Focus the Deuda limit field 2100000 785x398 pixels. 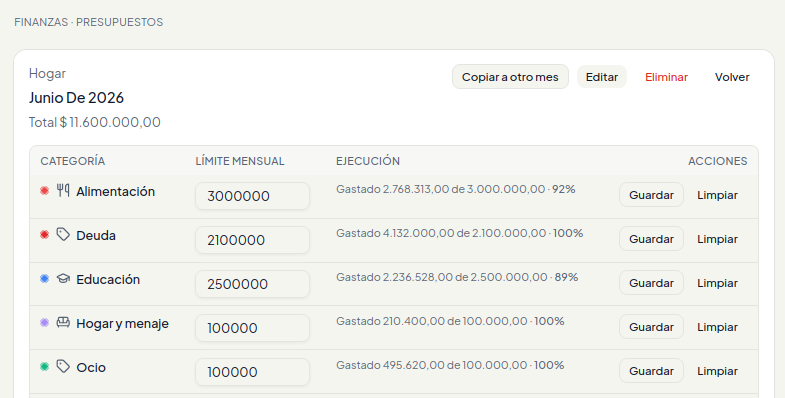(252, 240)
